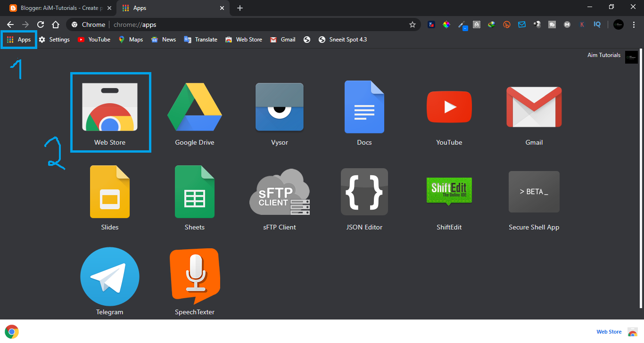Launch the Gmail app in the grid

pyautogui.click(x=534, y=107)
